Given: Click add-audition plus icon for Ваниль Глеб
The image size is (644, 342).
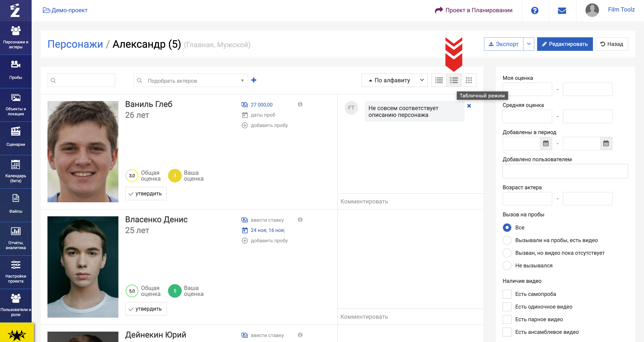Looking at the screenshot, I should pos(244,125).
